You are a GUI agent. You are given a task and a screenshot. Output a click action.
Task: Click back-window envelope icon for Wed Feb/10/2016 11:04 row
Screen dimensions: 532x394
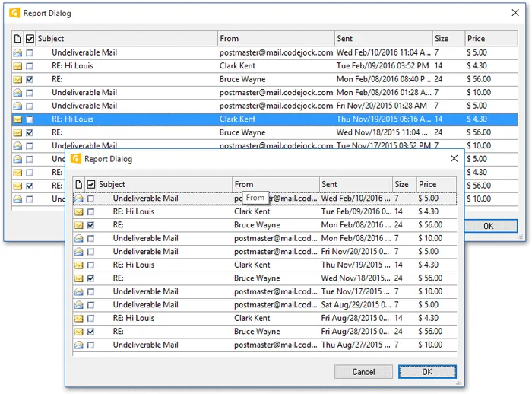click(x=17, y=52)
